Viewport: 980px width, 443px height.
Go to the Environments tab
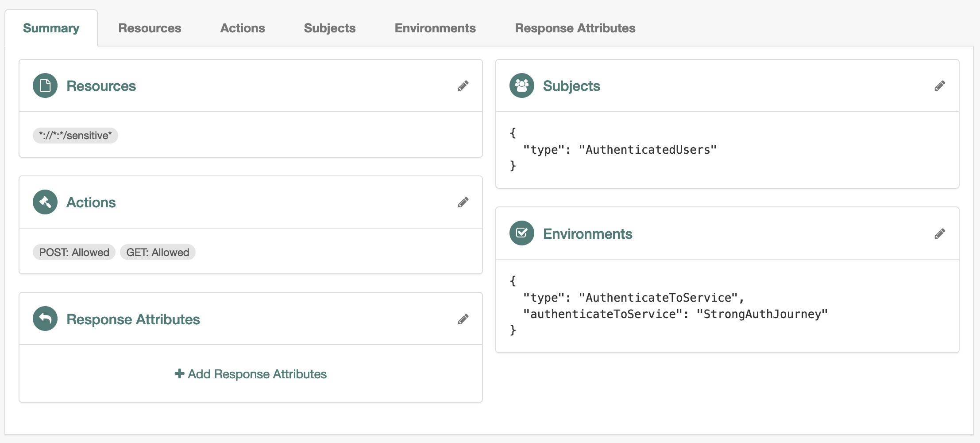(435, 28)
